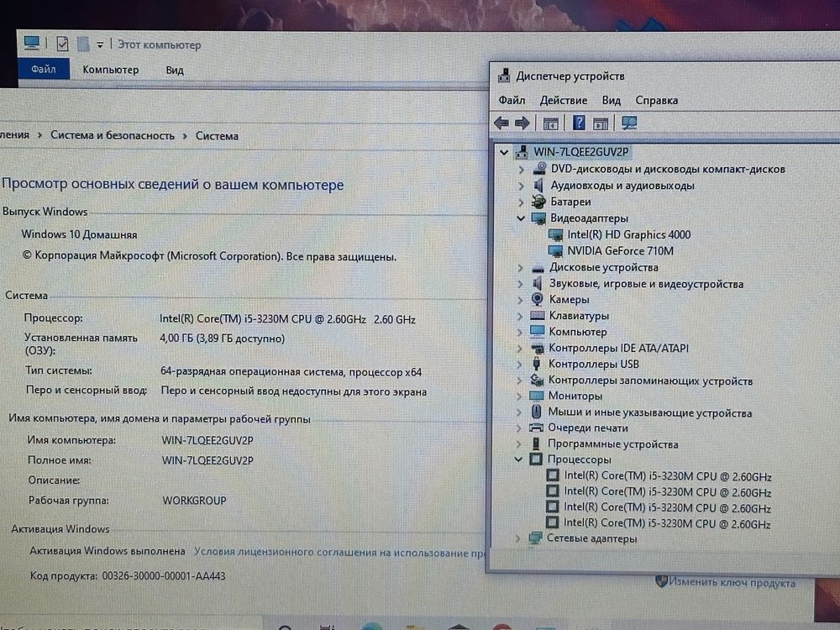Select the Контроллеры USB label

[x=594, y=365]
